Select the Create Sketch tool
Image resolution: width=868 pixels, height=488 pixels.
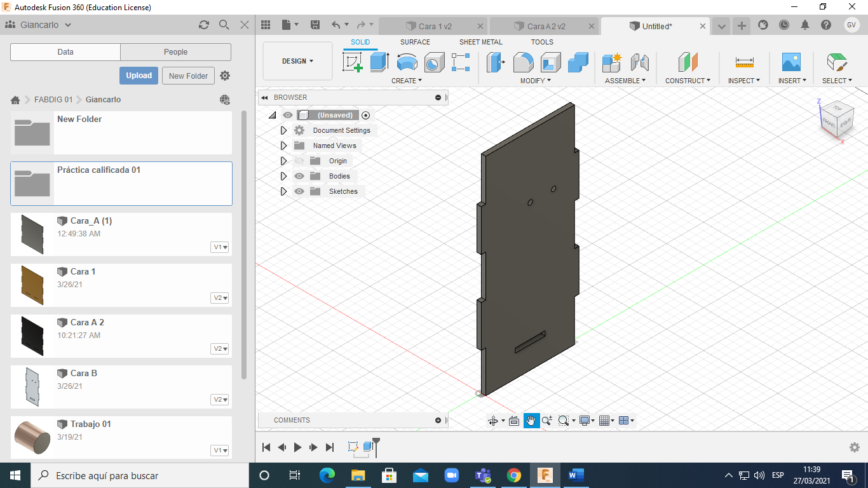[352, 62]
